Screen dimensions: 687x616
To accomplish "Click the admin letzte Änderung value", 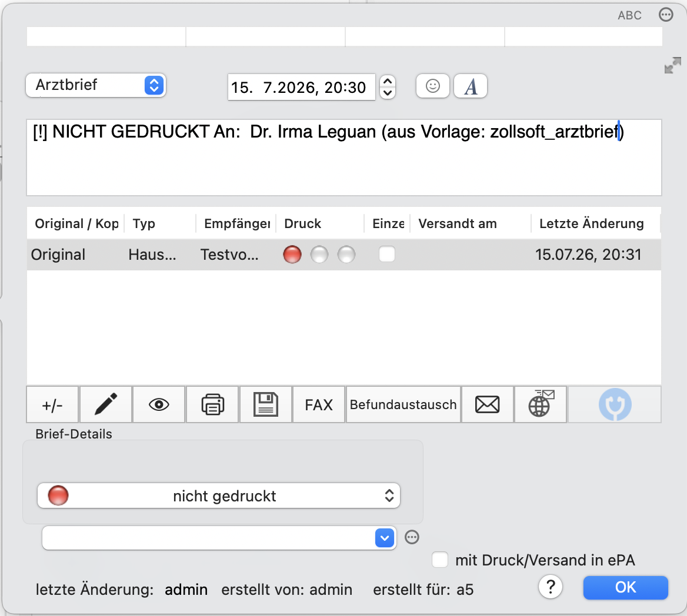I will click(x=186, y=590).
